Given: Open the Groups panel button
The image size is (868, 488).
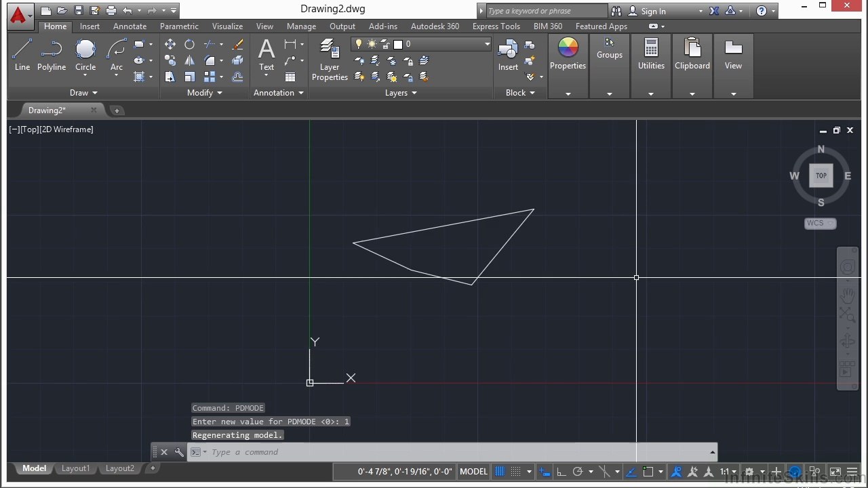Looking at the screenshot, I should pyautogui.click(x=610, y=66).
